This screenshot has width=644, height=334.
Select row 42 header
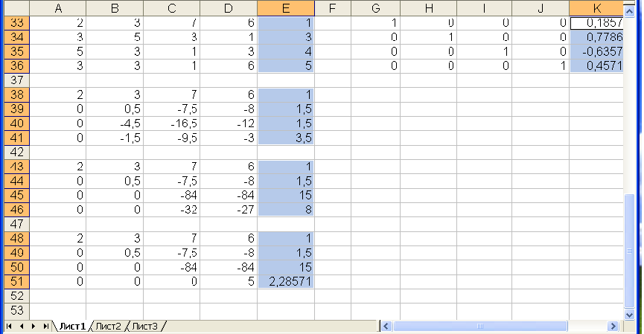click(17, 152)
